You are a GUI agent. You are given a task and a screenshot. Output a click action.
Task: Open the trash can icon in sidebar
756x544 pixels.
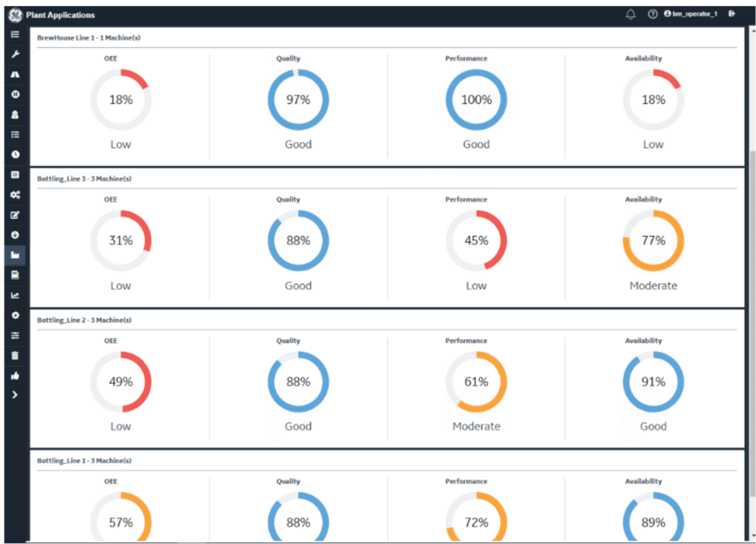[16, 356]
